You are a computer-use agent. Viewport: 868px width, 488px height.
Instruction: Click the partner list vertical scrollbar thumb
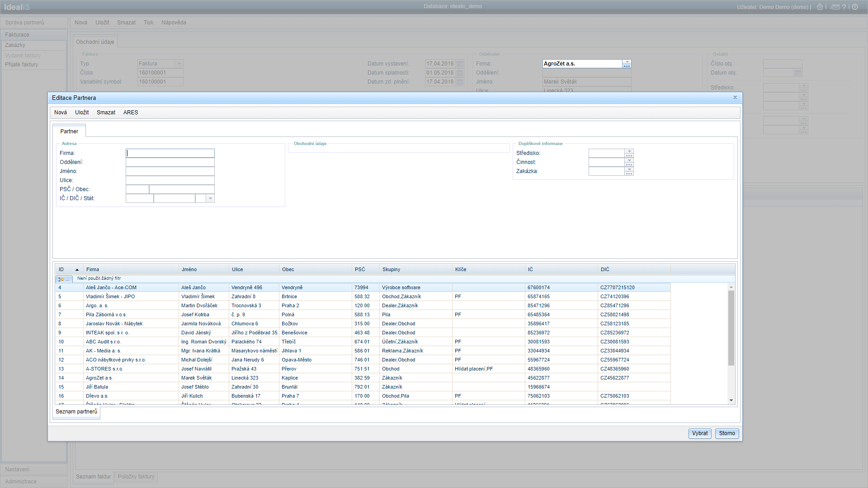tap(731, 328)
